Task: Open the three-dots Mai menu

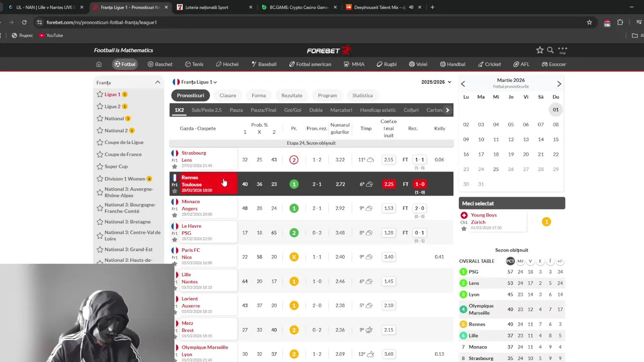Action: tap(562, 50)
